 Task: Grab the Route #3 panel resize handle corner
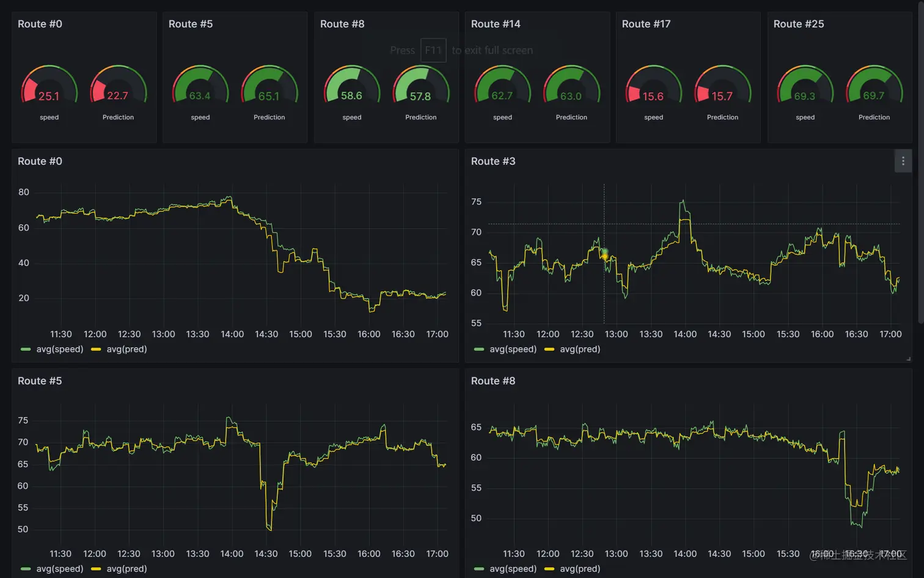pos(908,359)
